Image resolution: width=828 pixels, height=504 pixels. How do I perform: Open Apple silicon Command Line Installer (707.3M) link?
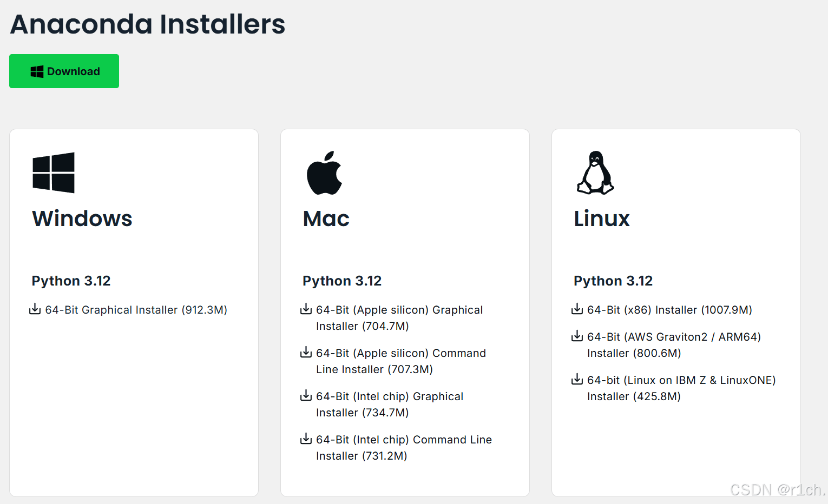[401, 361]
